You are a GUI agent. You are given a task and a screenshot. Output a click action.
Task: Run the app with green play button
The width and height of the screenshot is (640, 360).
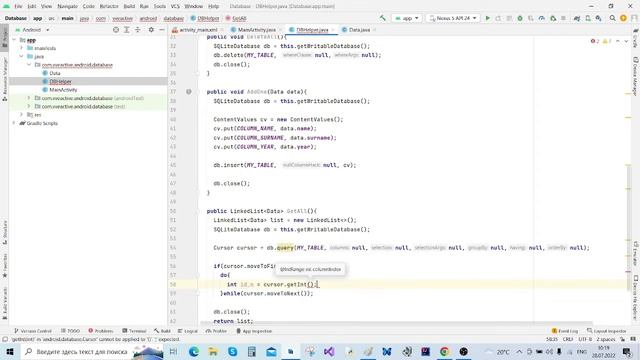[487, 18]
